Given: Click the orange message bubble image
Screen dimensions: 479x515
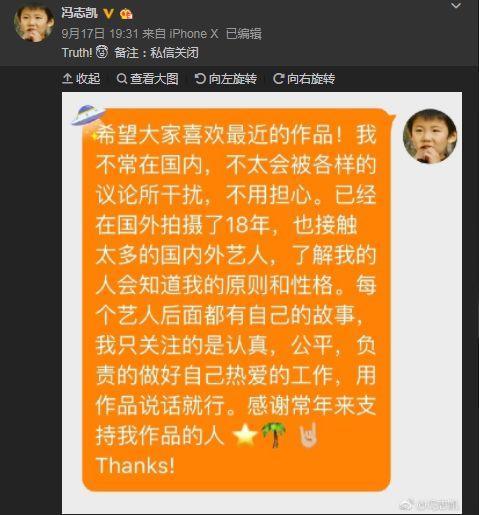Looking at the screenshot, I should click(x=236, y=300).
